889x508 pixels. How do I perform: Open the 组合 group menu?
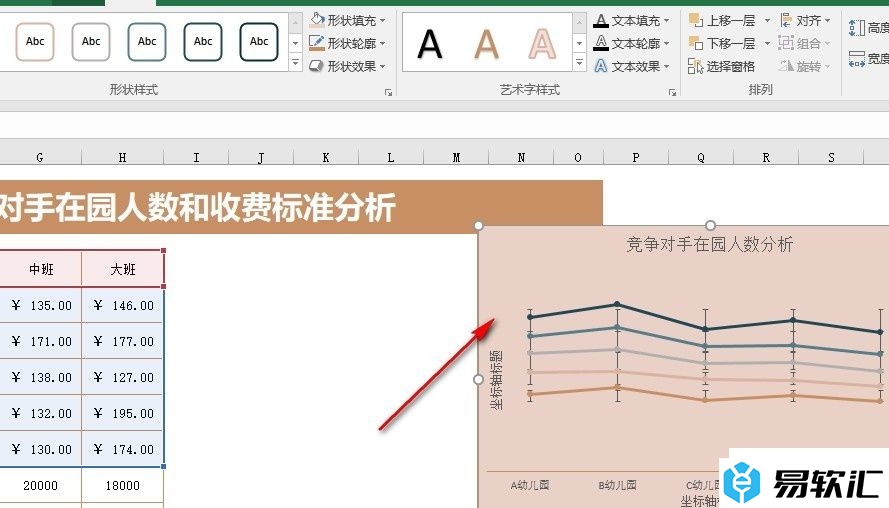point(805,44)
